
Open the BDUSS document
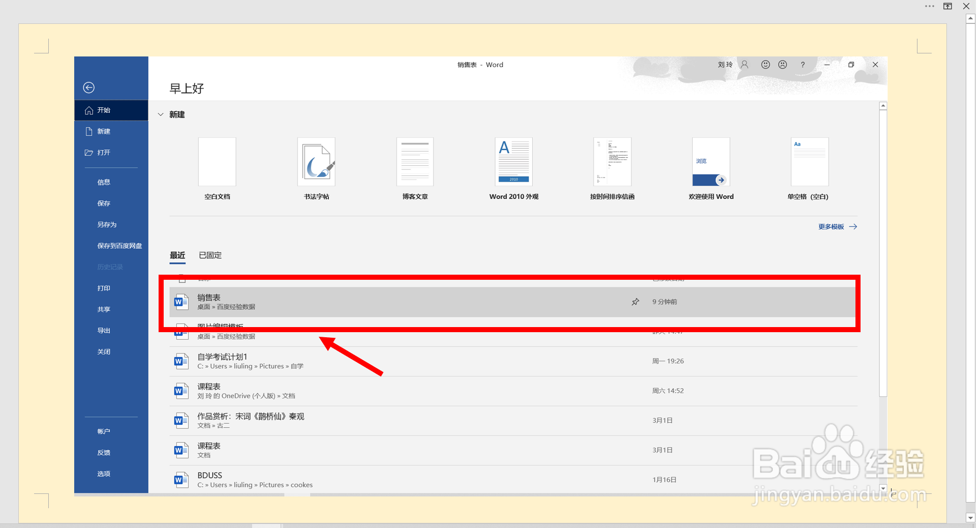(x=513, y=480)
